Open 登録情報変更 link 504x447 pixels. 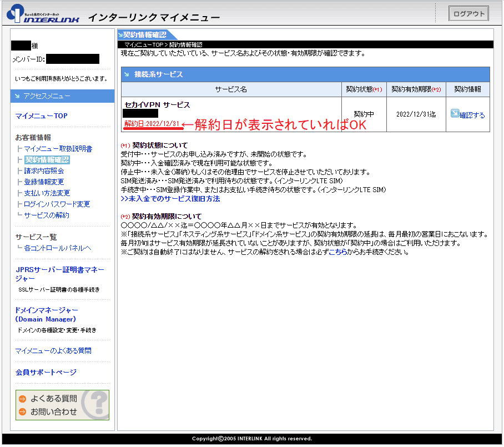pyautogui.click(x=44, y=182)
